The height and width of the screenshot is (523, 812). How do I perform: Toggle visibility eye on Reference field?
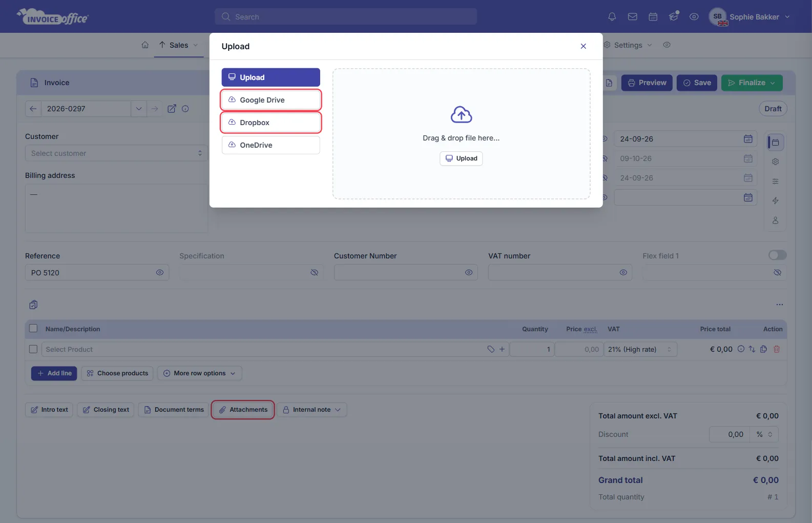point(160,273)
